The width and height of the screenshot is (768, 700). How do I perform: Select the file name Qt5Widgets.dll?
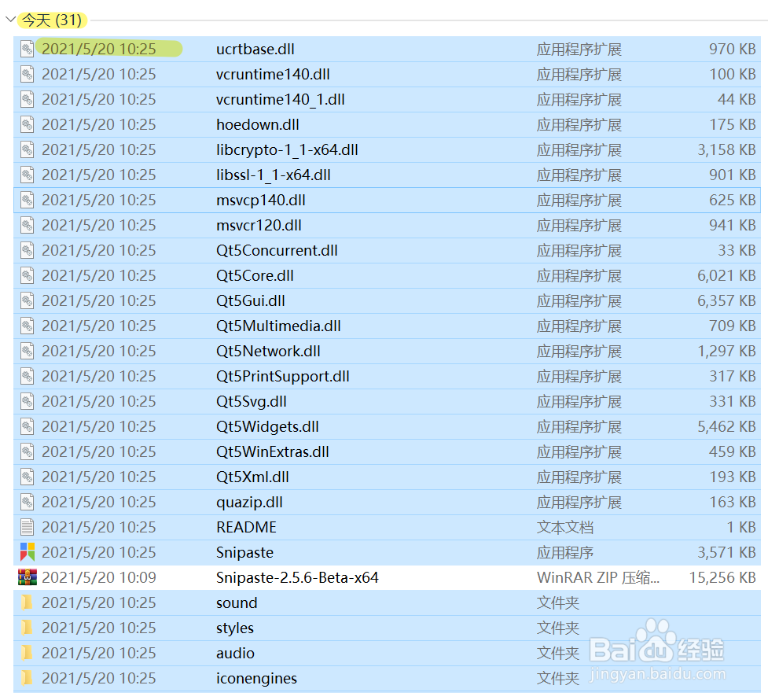pos(267,426)
